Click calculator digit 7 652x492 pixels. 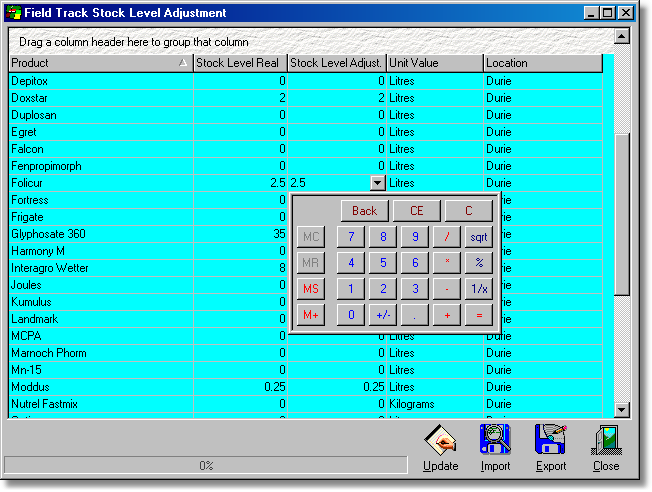pos(351,237)
